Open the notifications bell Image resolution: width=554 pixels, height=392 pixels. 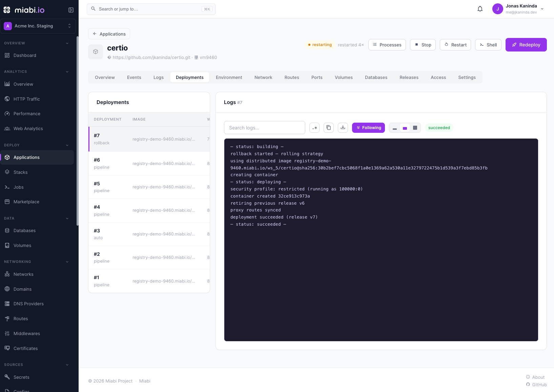pyautogui.click(x=480, y=9)
